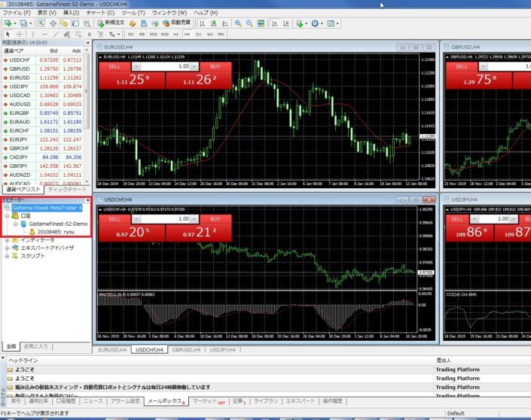Screen dimensions: 531x420
Task: Toggle the Data Window crosshair-target icon
Action: (53, 23)
